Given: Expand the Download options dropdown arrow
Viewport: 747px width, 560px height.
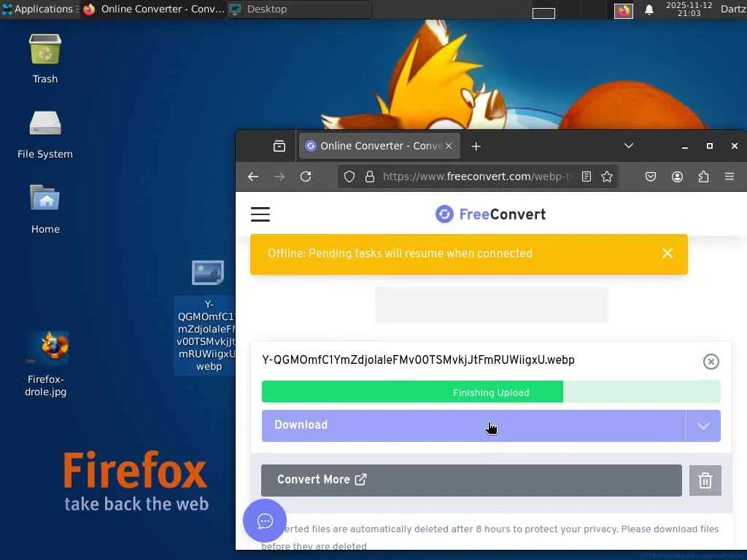Looking at the screenshot, I should (703, 426).
